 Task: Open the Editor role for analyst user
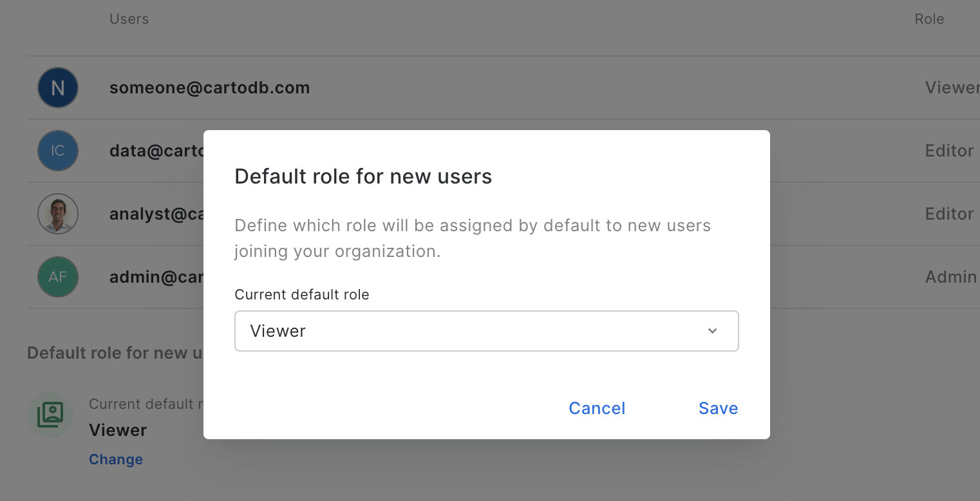tap(949, 214)
